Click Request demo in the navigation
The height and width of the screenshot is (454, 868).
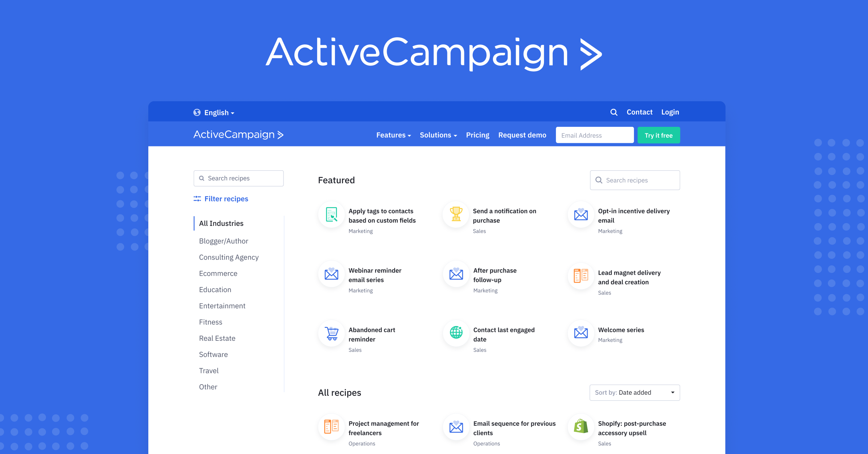point(522,135)
